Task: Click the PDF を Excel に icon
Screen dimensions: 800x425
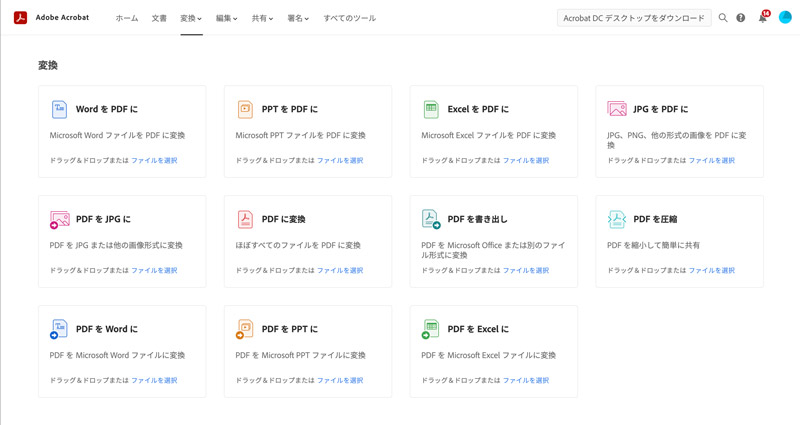Action: 430,329
